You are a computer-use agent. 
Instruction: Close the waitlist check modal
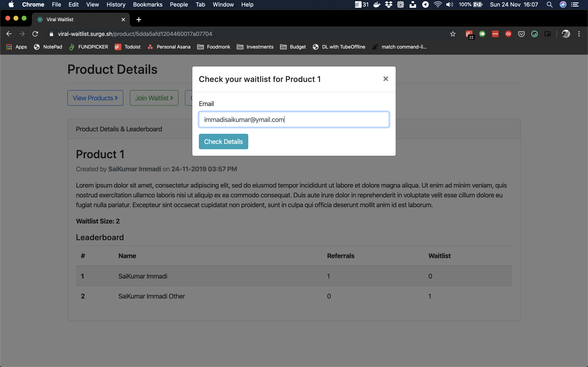coord(385,79)
